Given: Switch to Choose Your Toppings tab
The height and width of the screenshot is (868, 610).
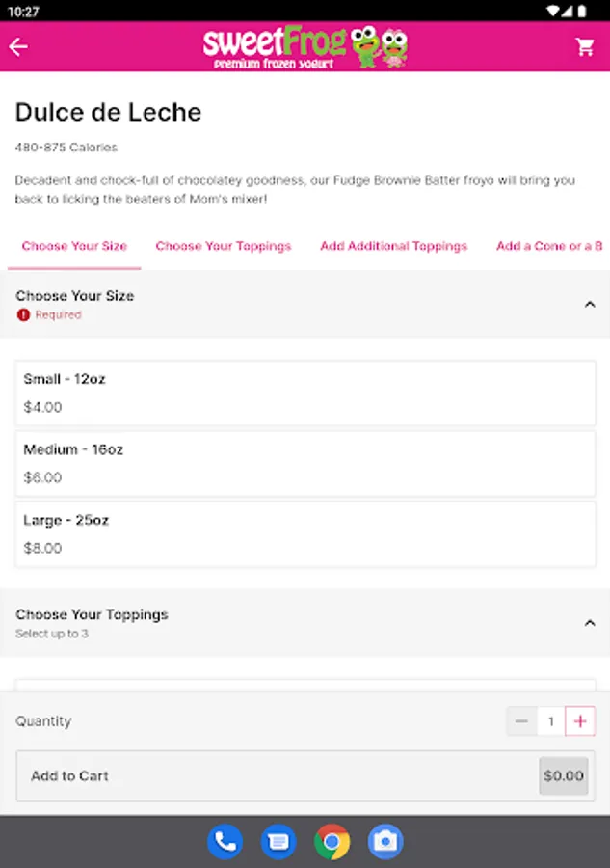Looking at the screenshot, I should click(223, 246).
